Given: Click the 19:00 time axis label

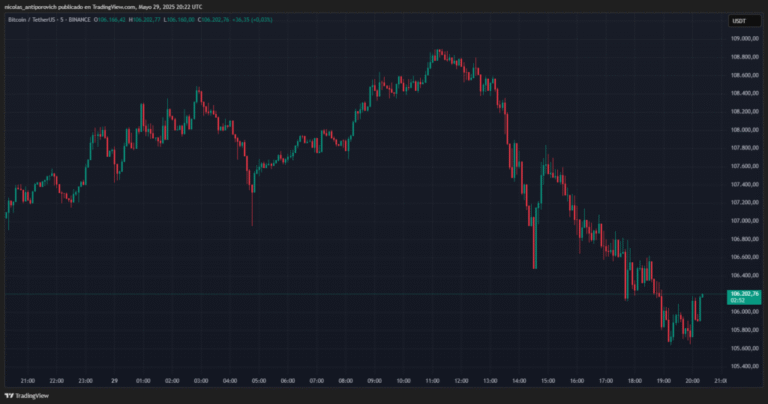Looking at the screenshot, I should coord(664,381).
